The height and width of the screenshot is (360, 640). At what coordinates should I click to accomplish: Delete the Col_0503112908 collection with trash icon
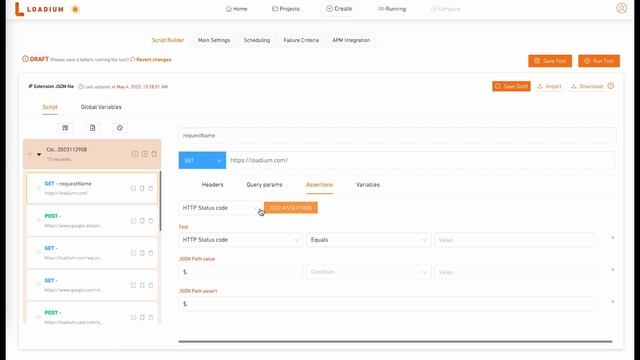click(x=154, y=154)
